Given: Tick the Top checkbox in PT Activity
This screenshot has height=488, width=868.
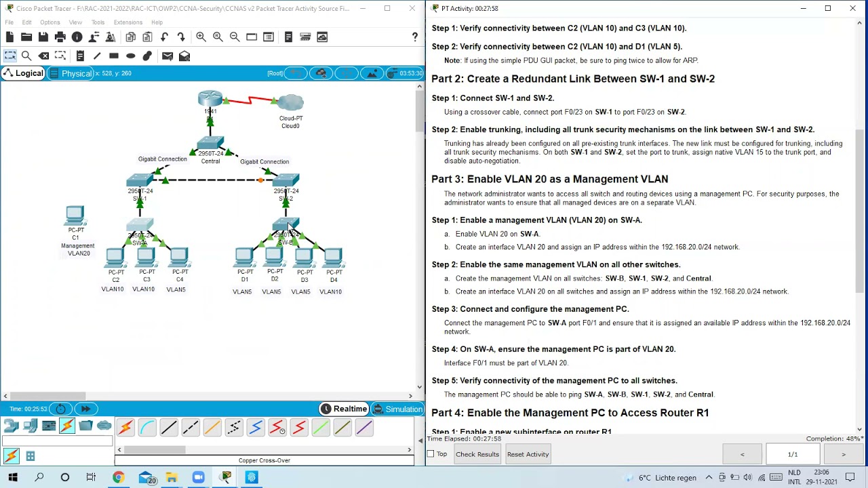Looking at the screenshot, I should tap(431, 454).
